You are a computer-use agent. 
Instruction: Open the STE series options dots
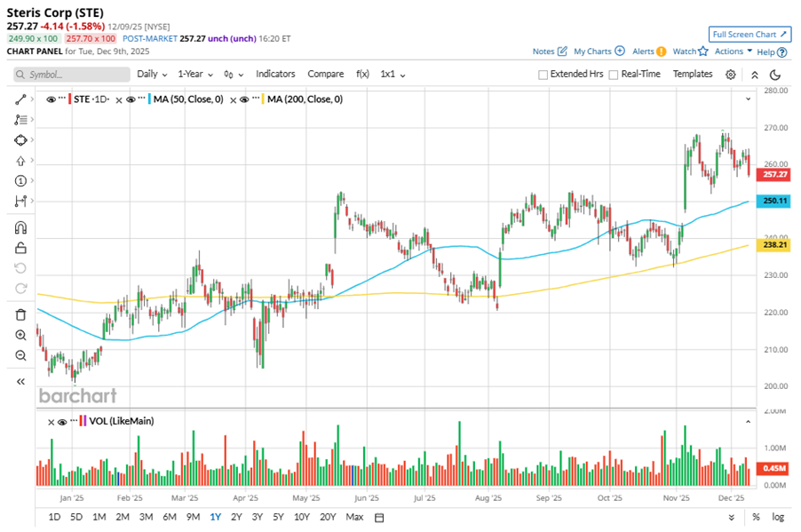[x=62, y=98]
